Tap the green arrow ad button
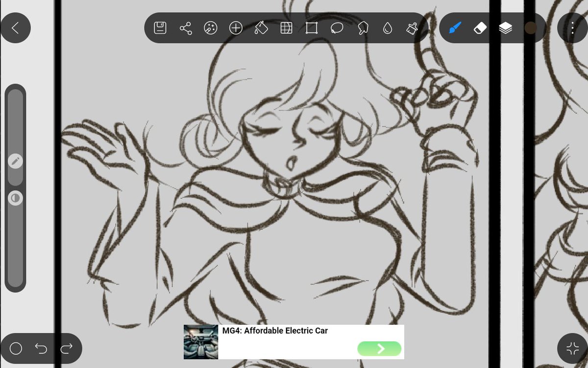Screen dimensions: 588x368 380,349
